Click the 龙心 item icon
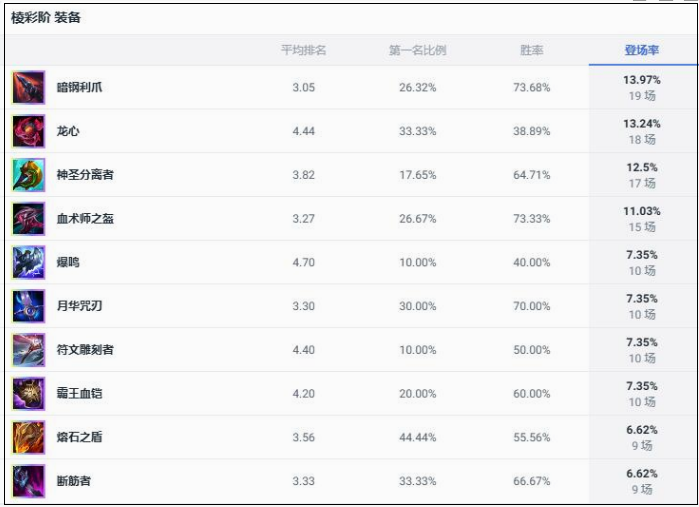Image resolution: width=699 pixels, height=507 pixels. coord(29,131)
